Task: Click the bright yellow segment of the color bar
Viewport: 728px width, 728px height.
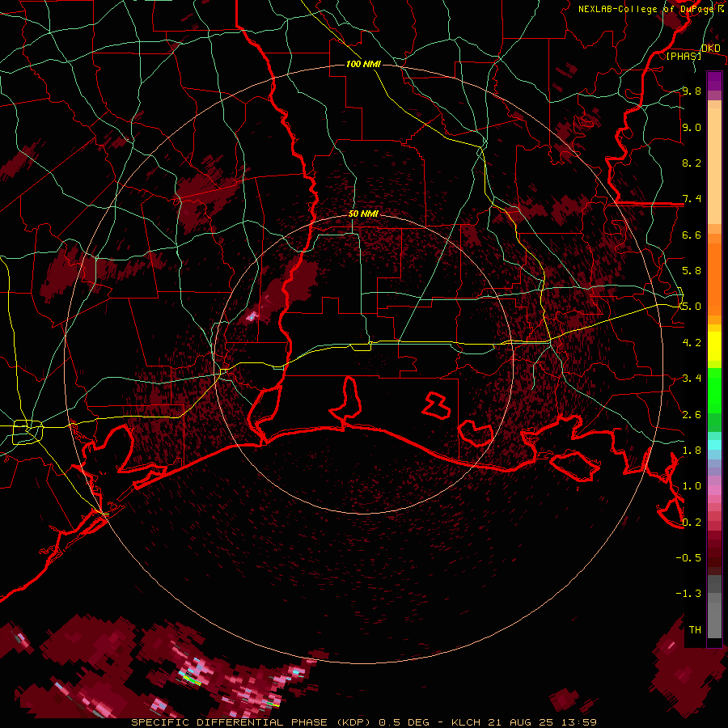Action: (714, 346)
